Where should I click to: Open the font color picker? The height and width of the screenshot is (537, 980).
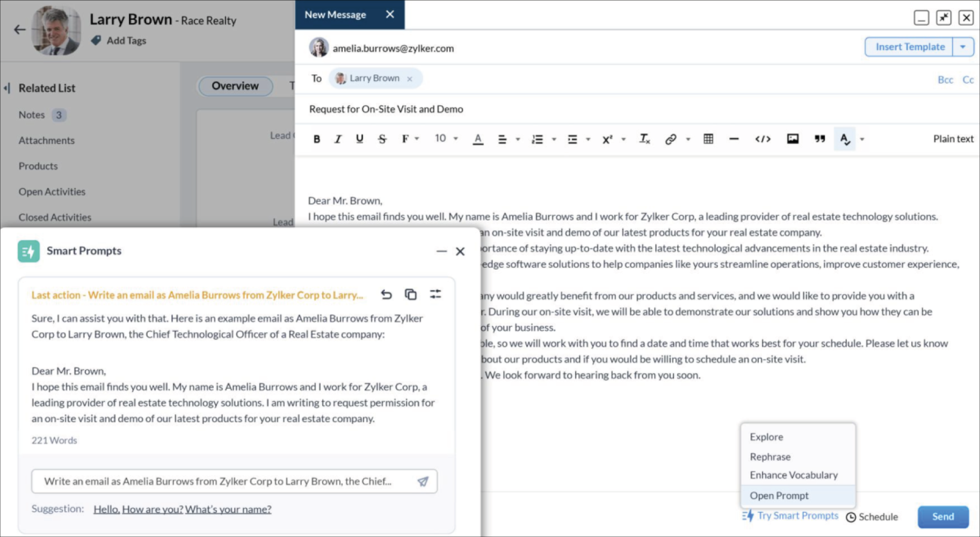click(478, 139)
